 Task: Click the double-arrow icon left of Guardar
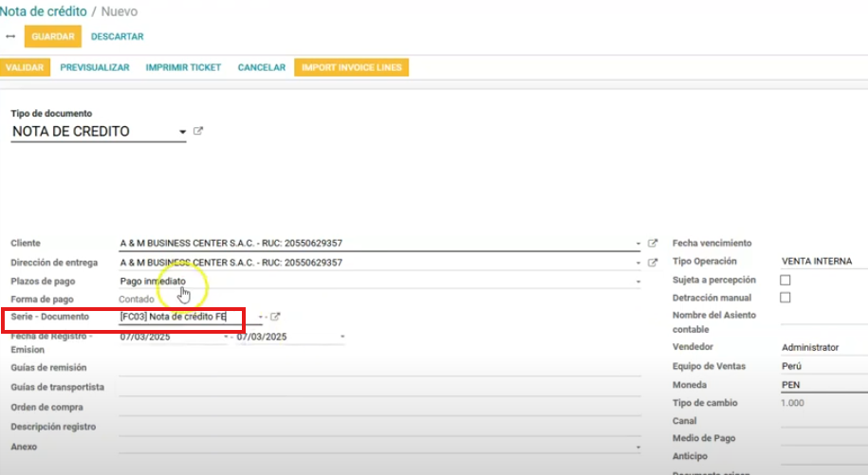click(x=10, y=37)
